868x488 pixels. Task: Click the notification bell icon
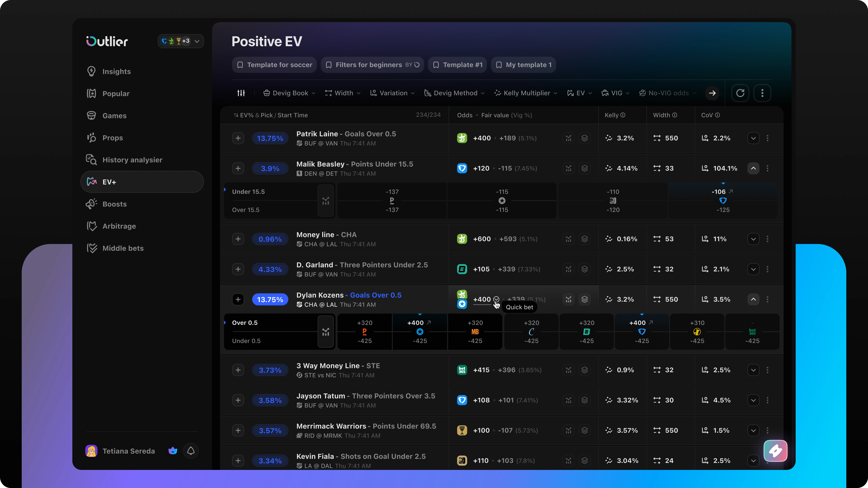191,451
